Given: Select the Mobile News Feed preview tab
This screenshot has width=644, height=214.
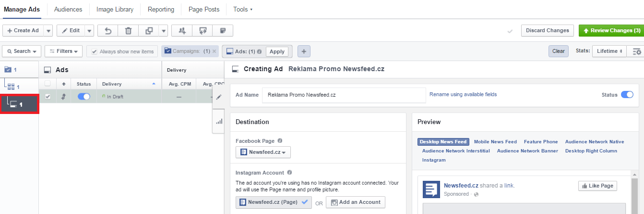Looking at the screenshot, I should point(495,142).
